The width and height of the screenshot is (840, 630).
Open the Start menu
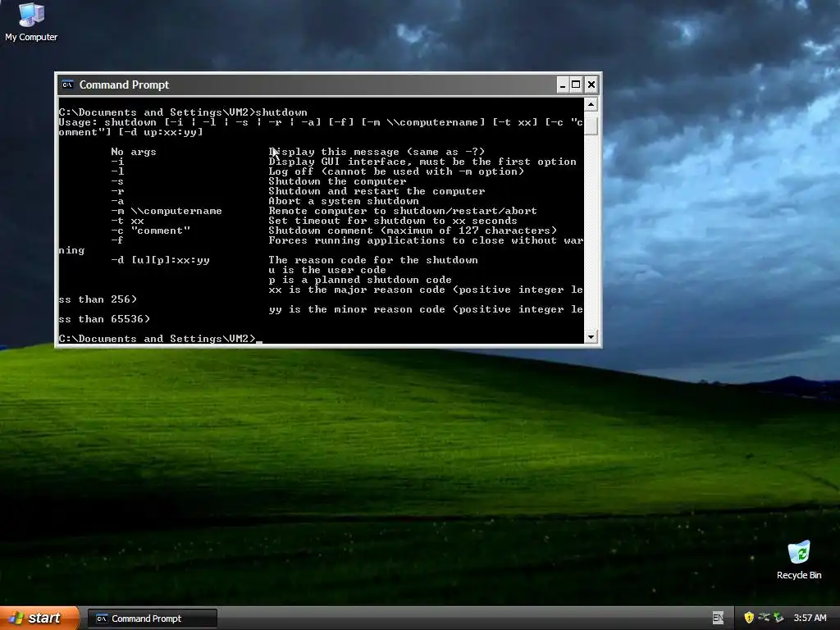pyautogui.click(x=39, y=619)
